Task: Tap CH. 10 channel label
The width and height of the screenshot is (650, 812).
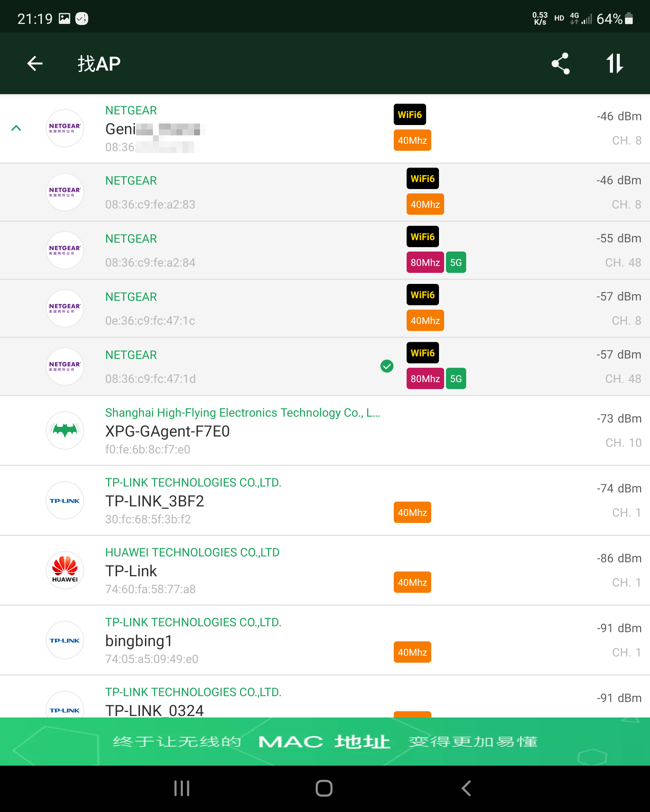Action: pos(623,442)
